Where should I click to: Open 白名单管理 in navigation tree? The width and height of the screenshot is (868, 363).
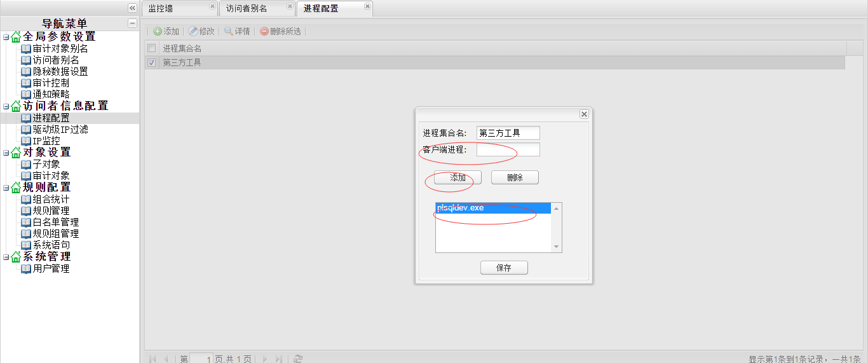56,222
